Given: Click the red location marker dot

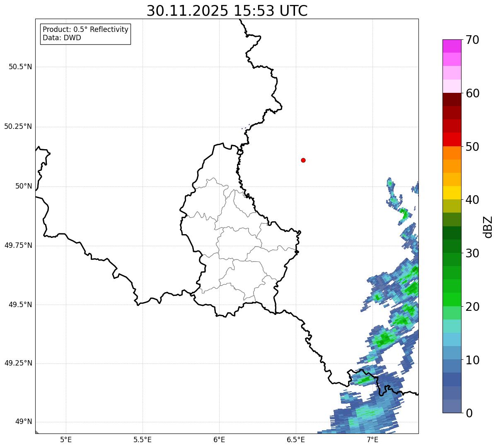Looking at the screenshot, I should pos(303,160).
